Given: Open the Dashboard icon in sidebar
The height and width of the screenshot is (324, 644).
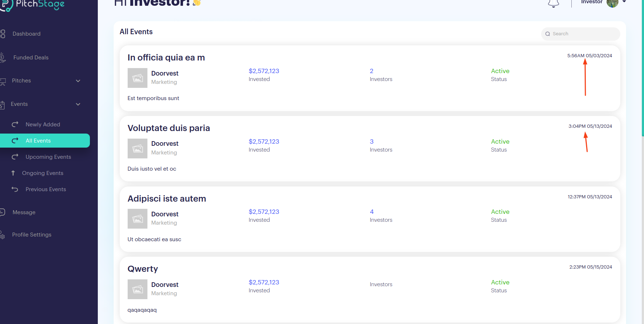Looking at the screenshot, I should coord(2,34).
